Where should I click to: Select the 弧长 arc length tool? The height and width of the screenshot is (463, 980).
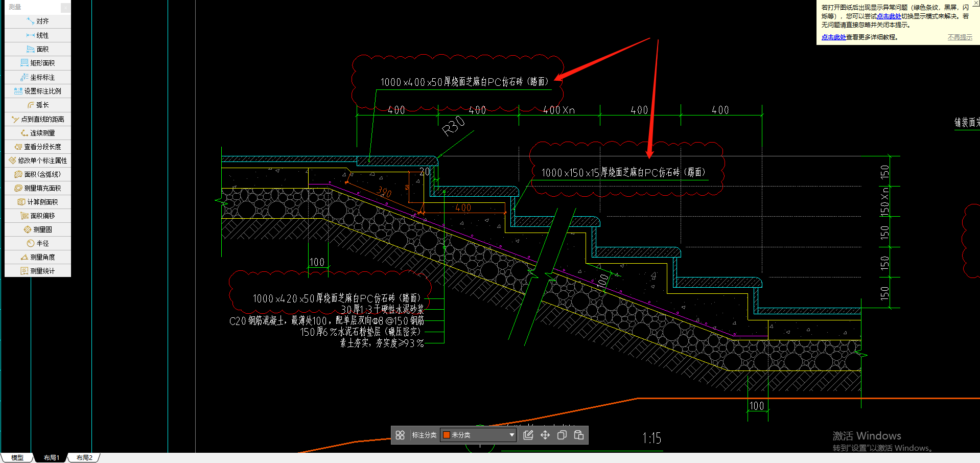click(x=38, y=105)
